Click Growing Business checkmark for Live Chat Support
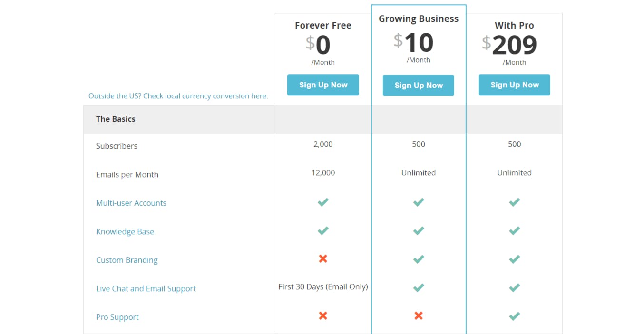The image size is (644, 334). 419,288
